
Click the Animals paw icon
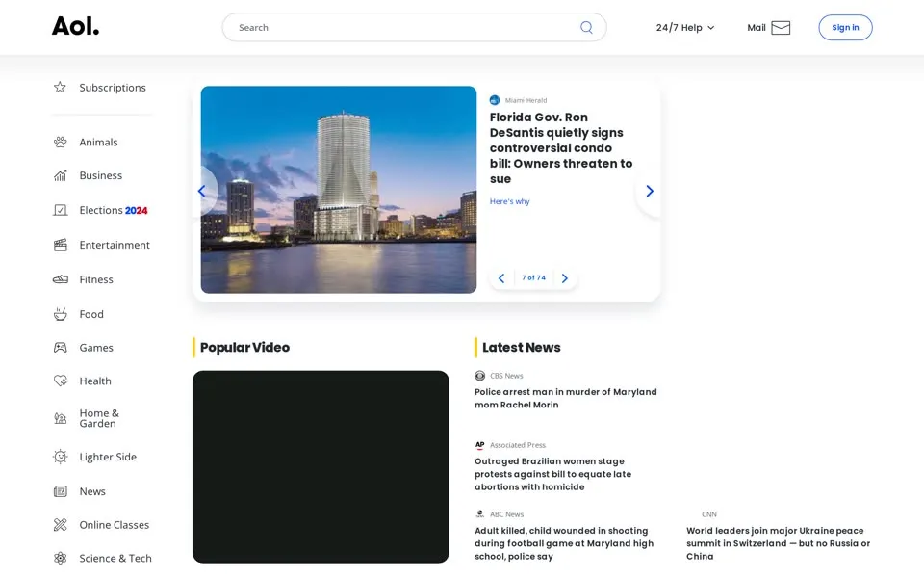pos(60,143)
